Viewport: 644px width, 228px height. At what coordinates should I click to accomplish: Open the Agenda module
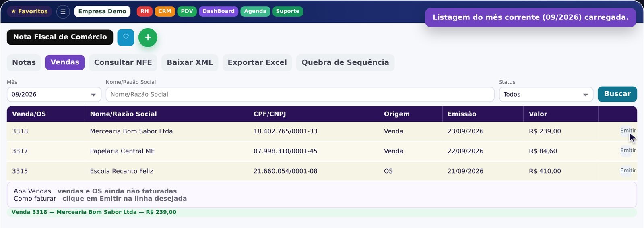[x=255, y=11]
